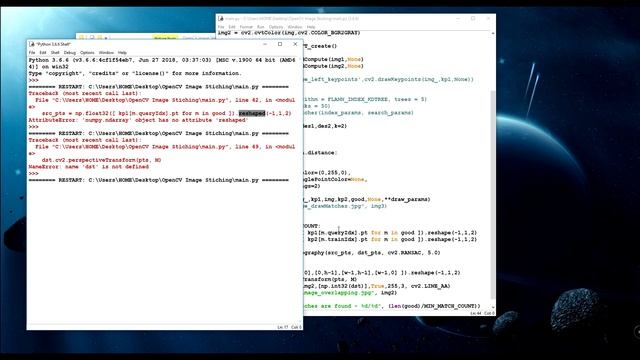Open the File menu in Python Shell window
Screen dimensions: 640x360
32,53
